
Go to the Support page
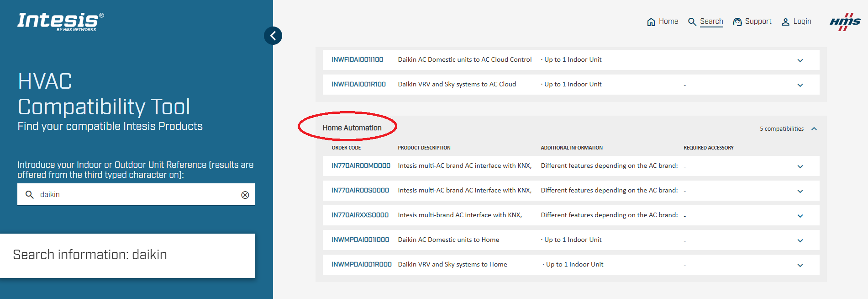pyautogui.click(x=758, y=21)
